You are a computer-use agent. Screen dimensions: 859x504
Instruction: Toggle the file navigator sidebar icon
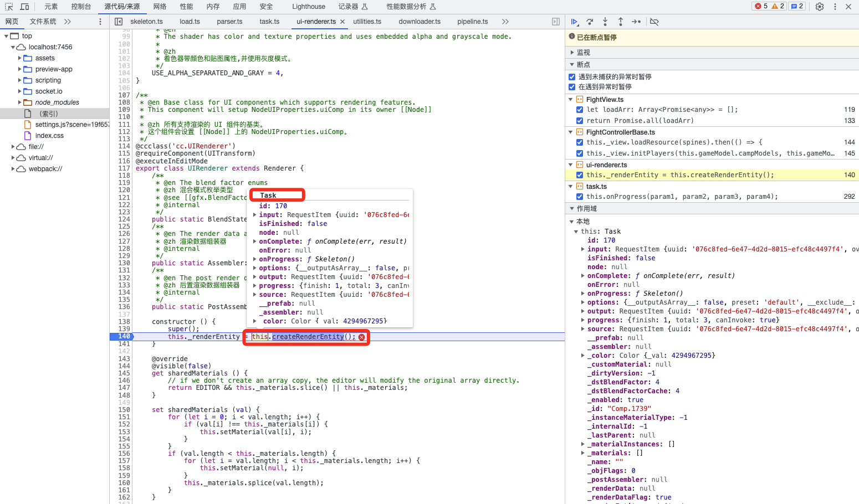click(119, 22)
